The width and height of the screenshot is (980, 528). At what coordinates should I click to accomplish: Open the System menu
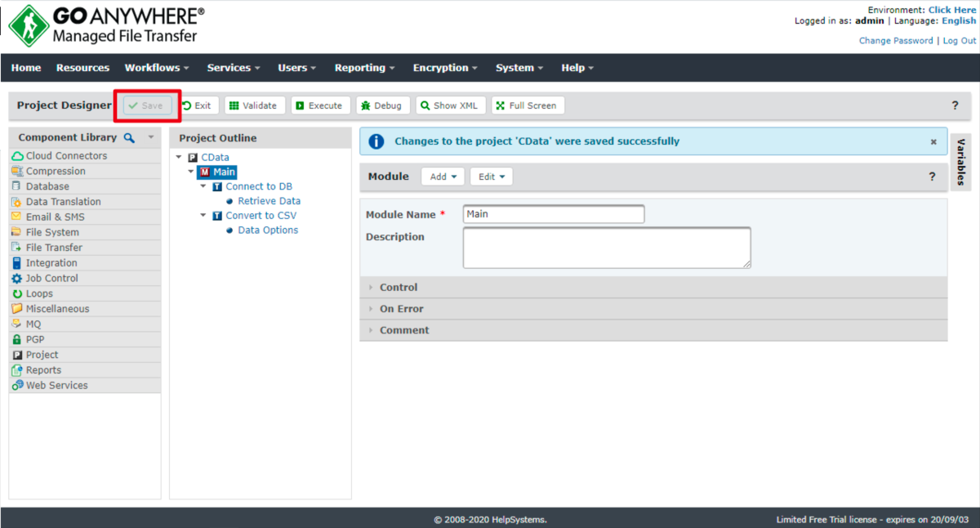[x=520, y=68]
